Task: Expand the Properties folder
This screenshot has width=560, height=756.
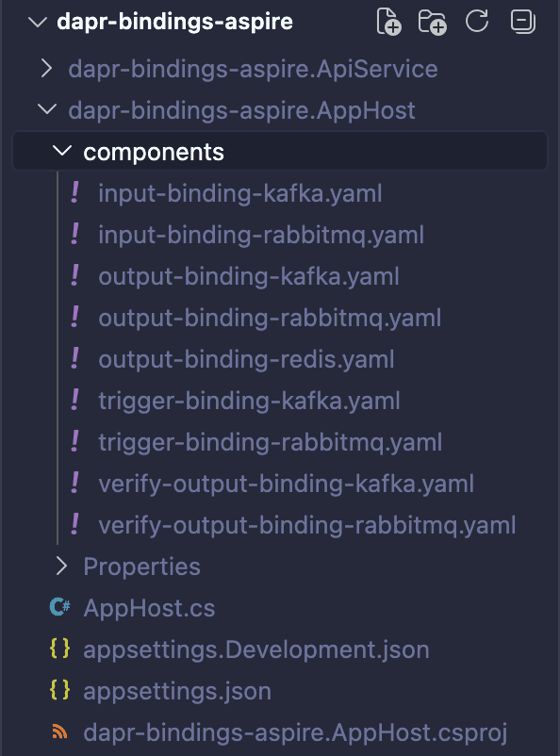Action: tap(61, 566)
